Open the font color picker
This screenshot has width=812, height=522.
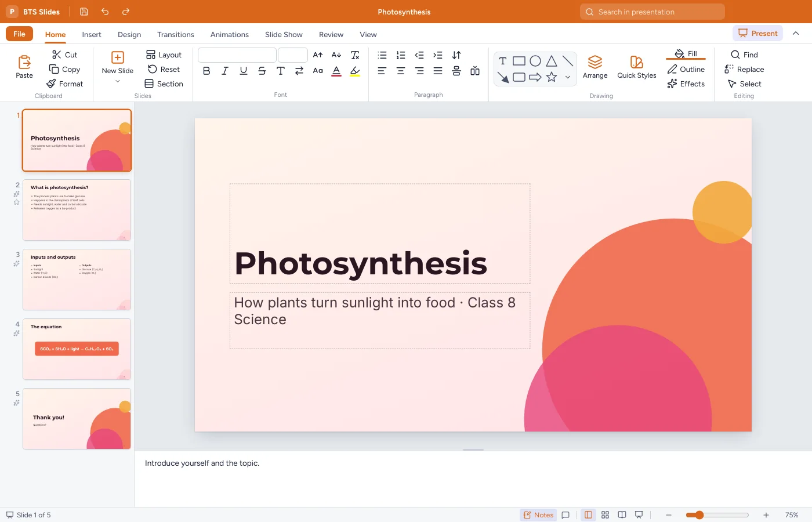tap(336, 71)
